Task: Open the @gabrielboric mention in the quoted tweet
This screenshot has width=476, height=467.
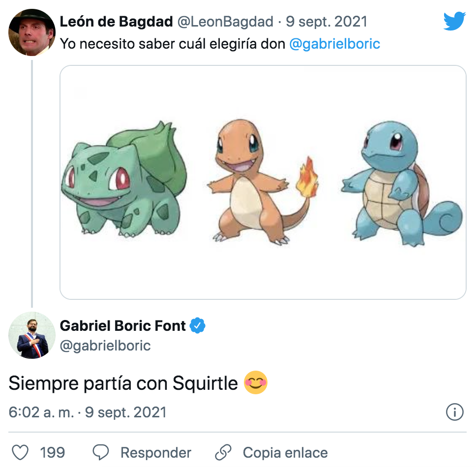Action: [334, 44]
